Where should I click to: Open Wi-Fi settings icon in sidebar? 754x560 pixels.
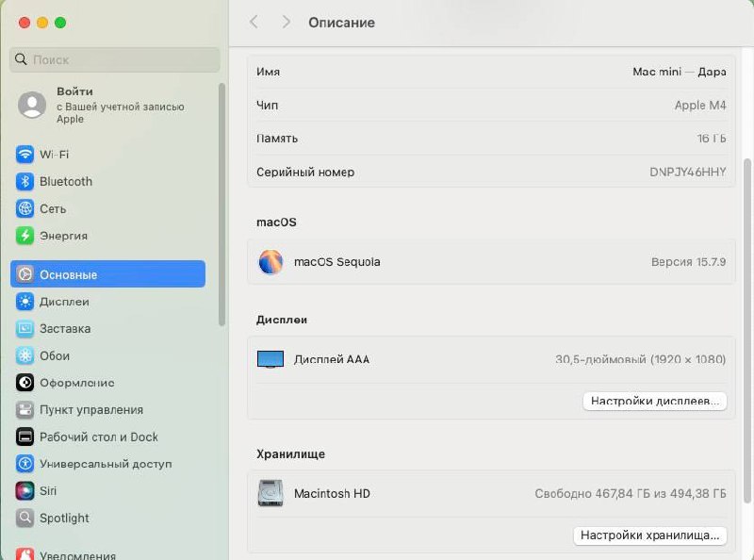tap(25, 155)
